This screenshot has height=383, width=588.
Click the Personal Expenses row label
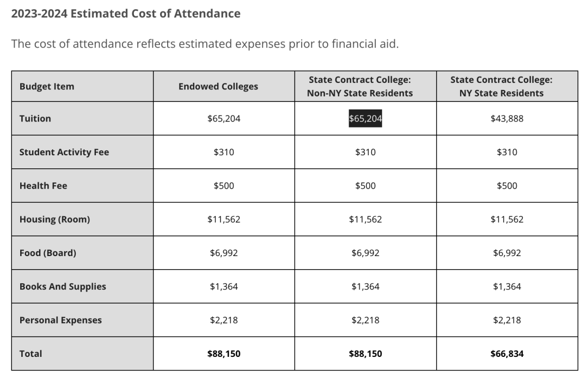60,320
